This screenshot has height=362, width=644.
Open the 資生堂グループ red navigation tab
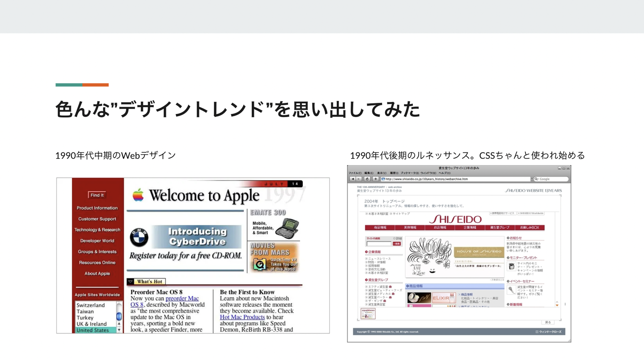click(x=500, y=227)
